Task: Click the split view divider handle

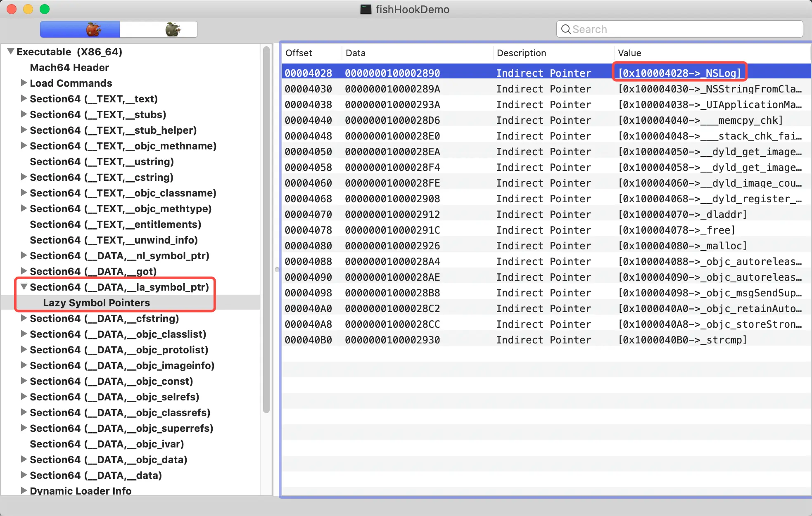Action: (x=277, y=270)
